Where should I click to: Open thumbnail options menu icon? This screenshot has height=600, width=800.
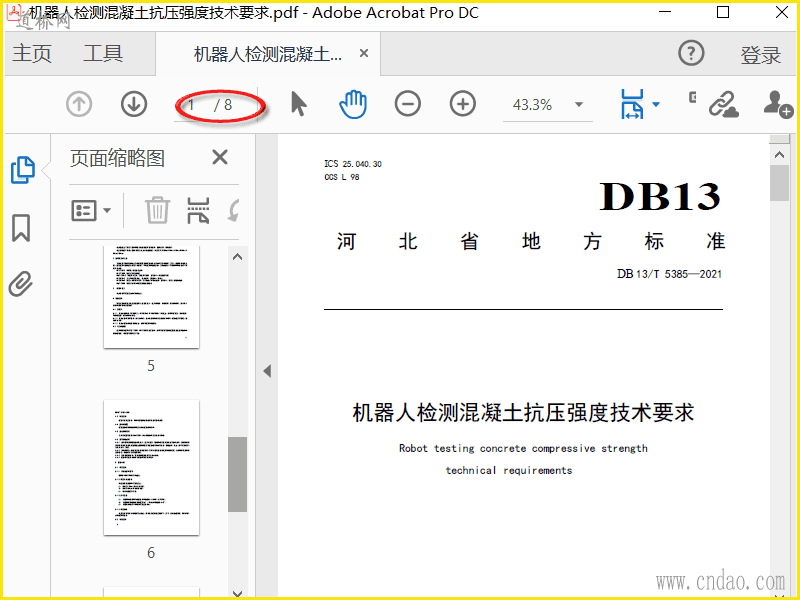(x=91, y=210)
